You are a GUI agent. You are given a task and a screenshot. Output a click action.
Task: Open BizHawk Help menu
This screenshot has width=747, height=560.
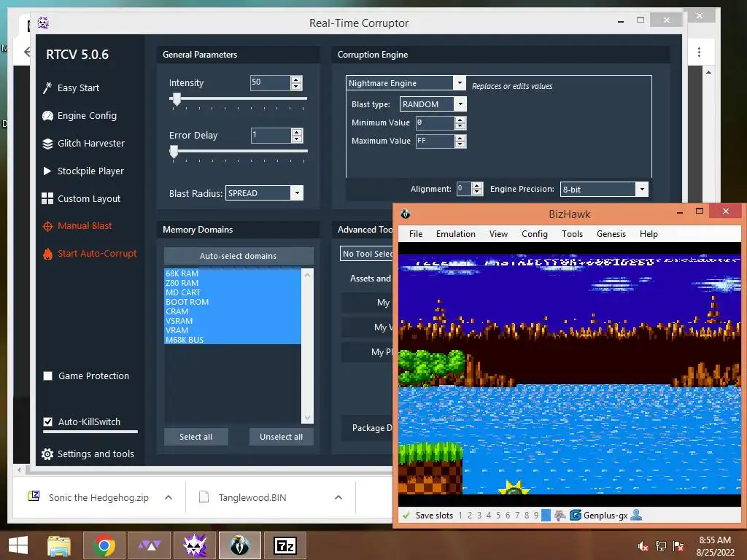click(649, 234)
